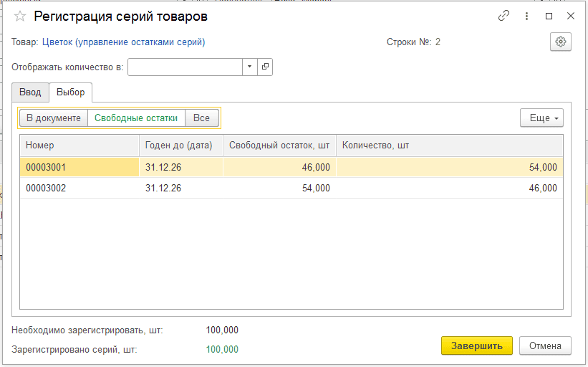Click the Завершить button

point(476,345)
